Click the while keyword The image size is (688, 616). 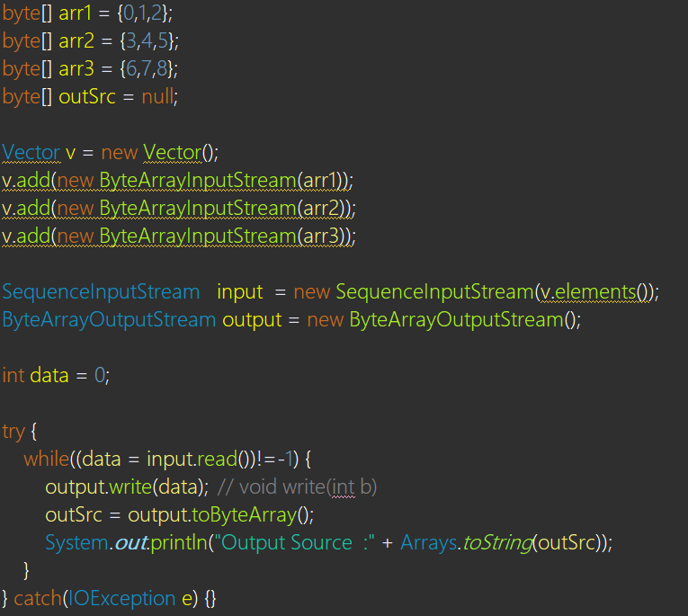pos(47,460)
